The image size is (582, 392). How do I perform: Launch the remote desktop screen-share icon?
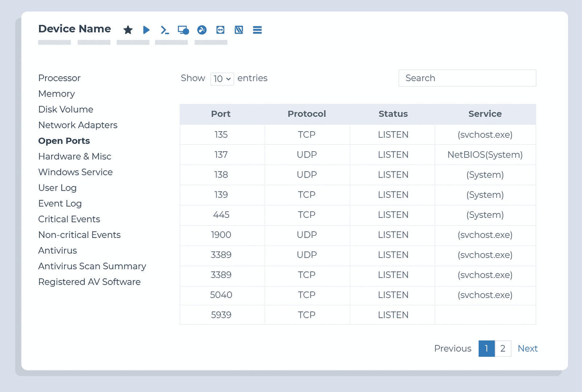coord(183,30)
